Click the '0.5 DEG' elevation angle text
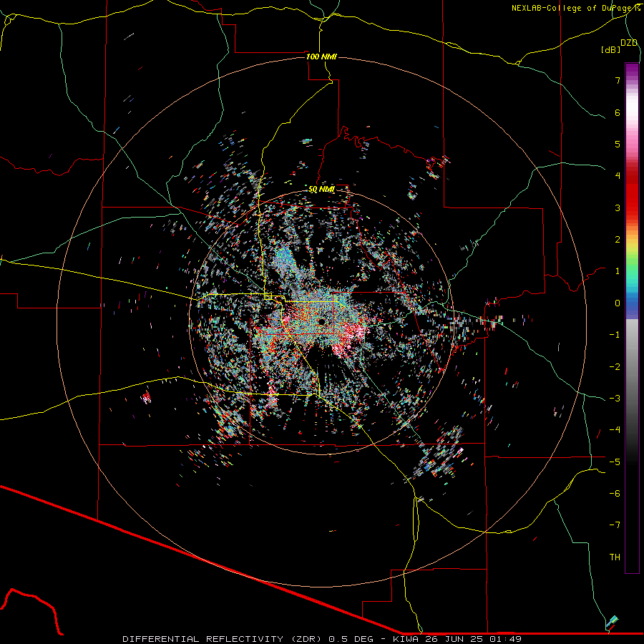644x644 pixels. 351,639
